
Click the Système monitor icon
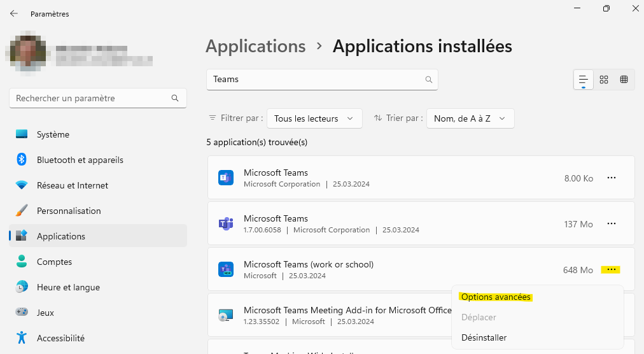[22, 134]
